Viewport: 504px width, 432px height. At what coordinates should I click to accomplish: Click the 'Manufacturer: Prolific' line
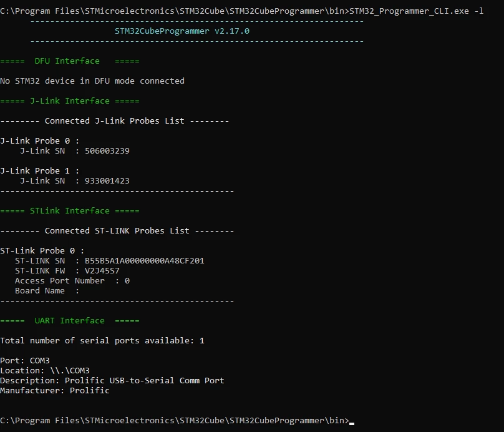55,391
